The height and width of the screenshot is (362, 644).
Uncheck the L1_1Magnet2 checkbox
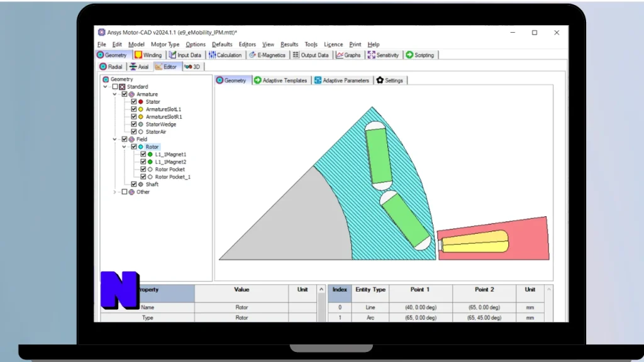(x=143, y=162)
